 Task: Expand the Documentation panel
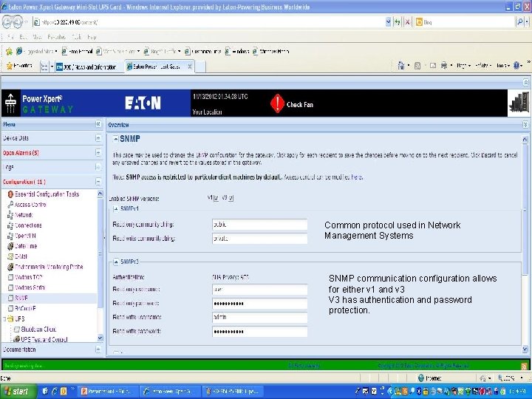[x=98, y=349]
